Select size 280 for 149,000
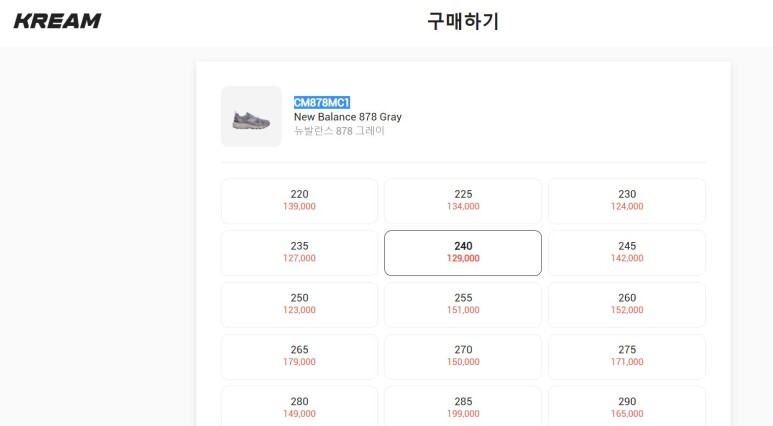 (299, 407)
